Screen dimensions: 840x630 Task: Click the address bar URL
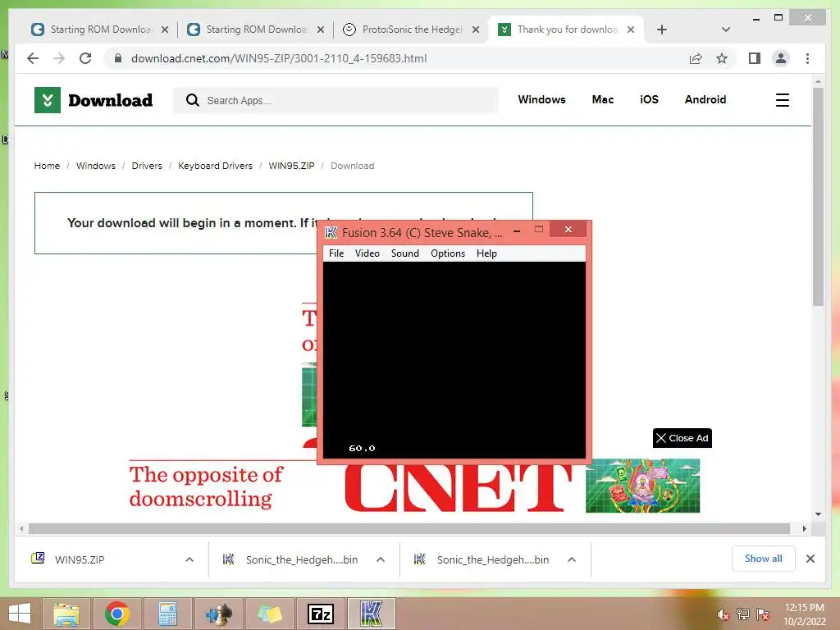(279, 58)
